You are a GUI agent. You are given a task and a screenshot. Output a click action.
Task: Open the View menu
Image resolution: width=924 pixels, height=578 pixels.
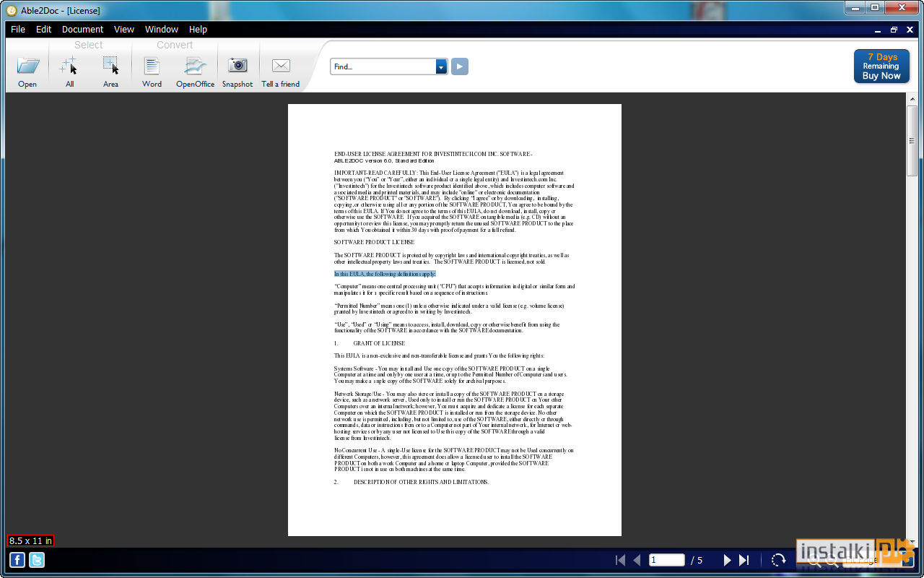point(124,30)
